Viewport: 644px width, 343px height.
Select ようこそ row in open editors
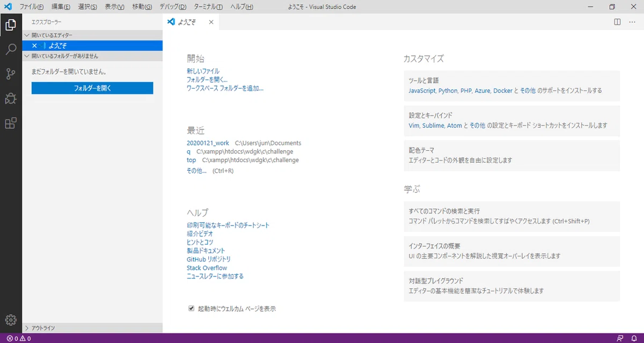(92, 46)
